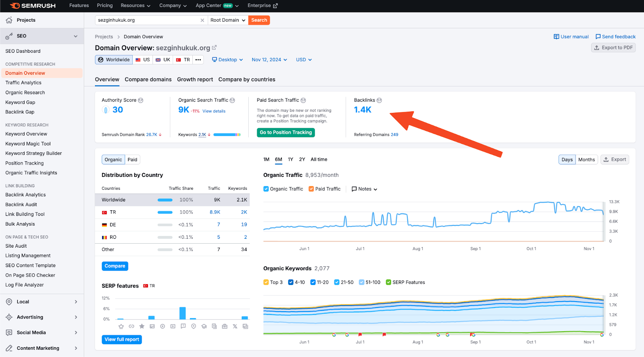Click the knowledge panel graduation cap icon
644x357 pixels.
tap(204, 326)
